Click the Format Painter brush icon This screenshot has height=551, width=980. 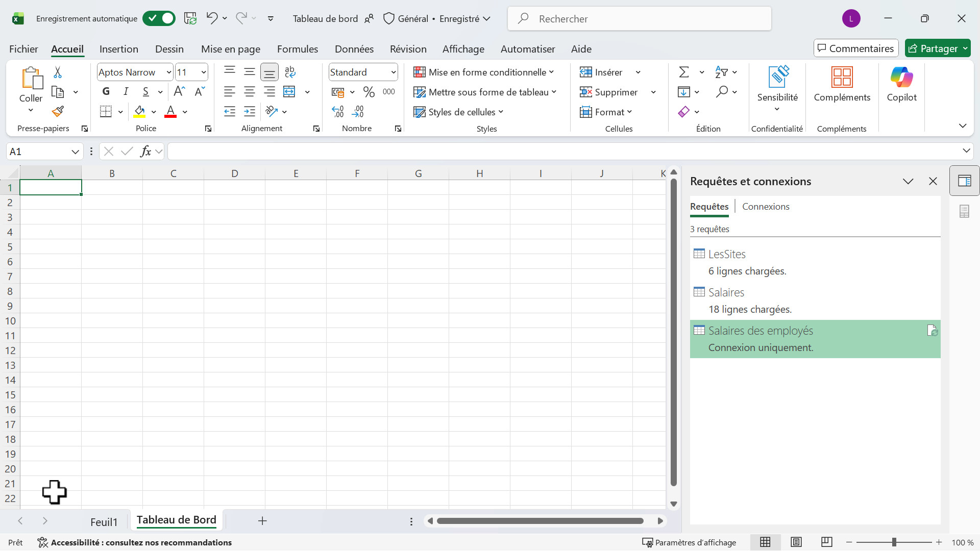58,111
